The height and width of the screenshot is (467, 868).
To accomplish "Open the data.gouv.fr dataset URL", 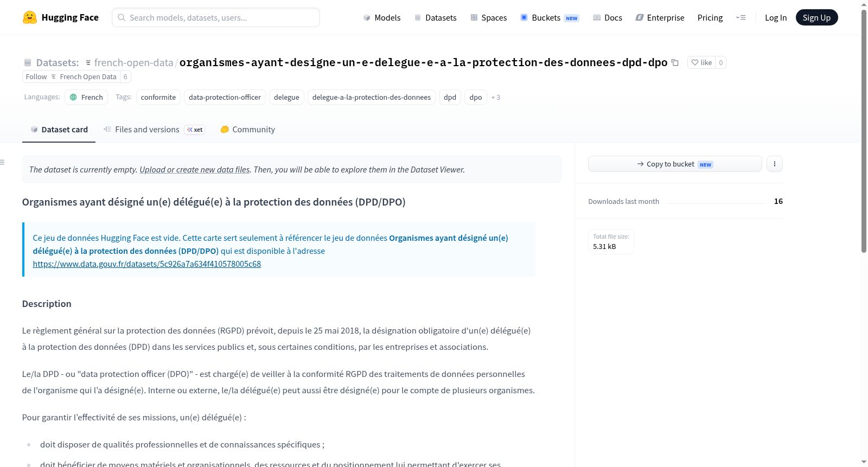I will tap(146, 264).
